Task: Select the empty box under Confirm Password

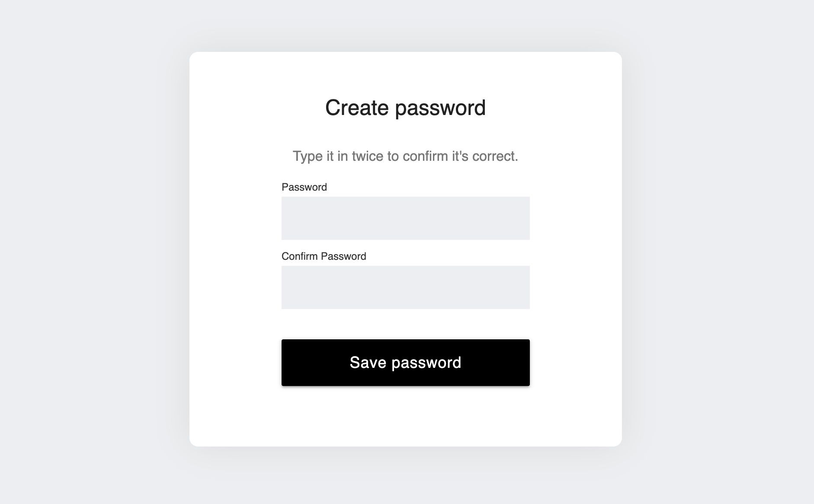Action: click(x=405, y=287)
